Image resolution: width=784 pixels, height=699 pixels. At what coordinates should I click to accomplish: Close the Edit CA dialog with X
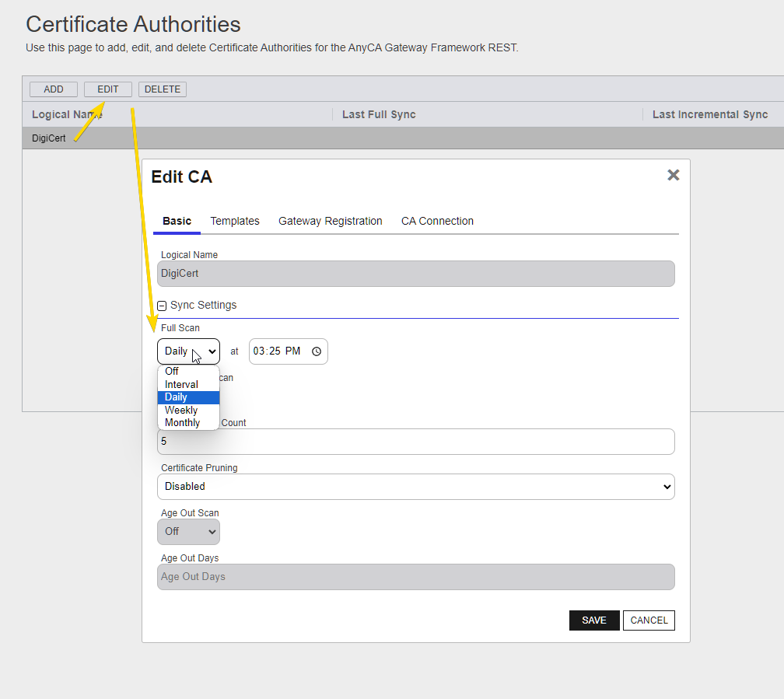673,175
